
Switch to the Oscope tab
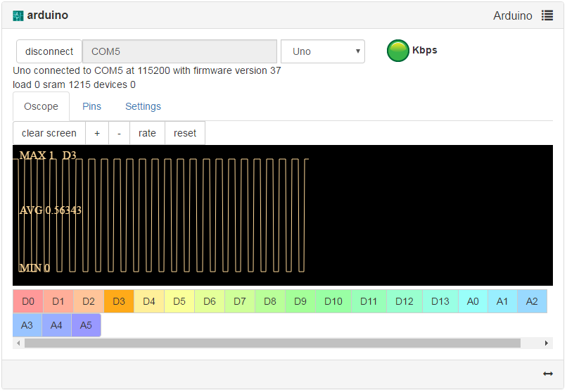pyautogui.click(x=41, y=106)
